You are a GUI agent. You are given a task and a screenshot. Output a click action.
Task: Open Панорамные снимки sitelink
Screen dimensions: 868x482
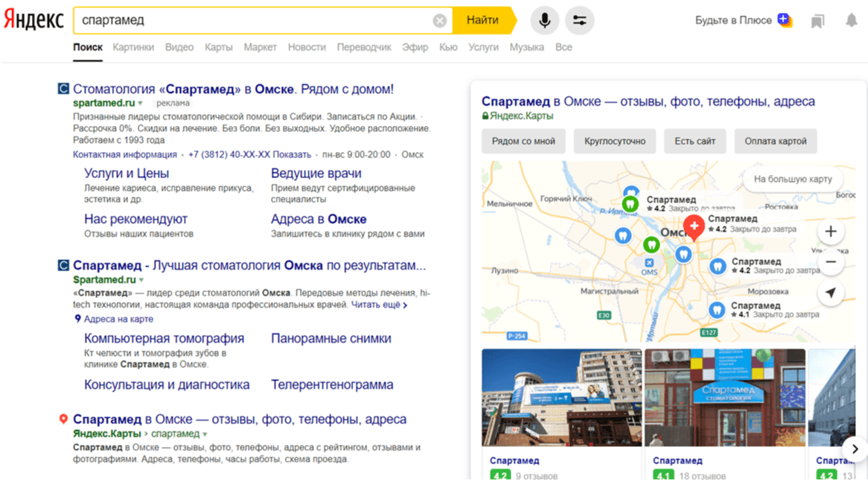tap(331, 338)
